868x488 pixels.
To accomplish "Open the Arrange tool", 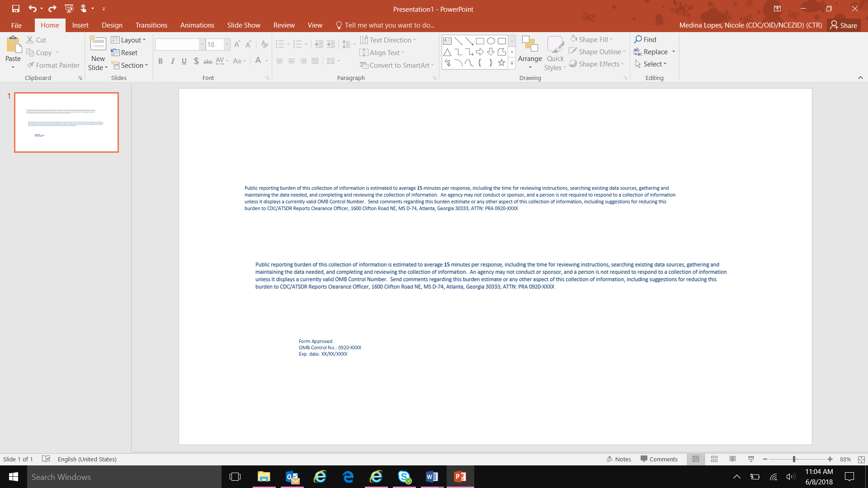I will pos(529,53).
